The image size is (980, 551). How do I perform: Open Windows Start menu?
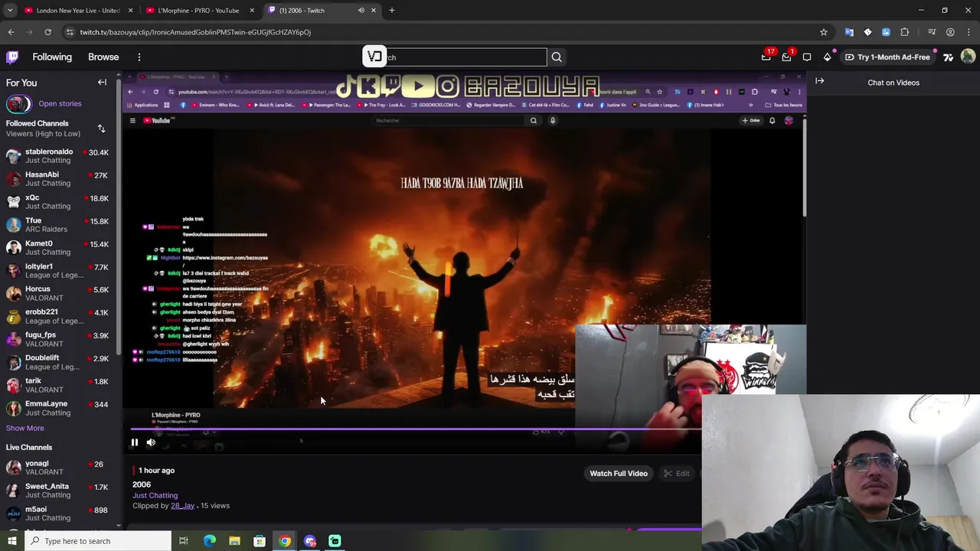tap(11, 541)
